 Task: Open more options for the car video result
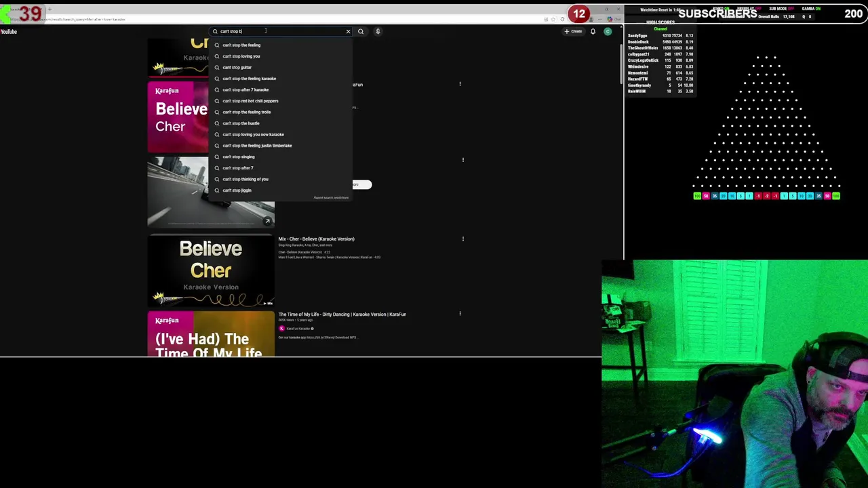[463, 160]
